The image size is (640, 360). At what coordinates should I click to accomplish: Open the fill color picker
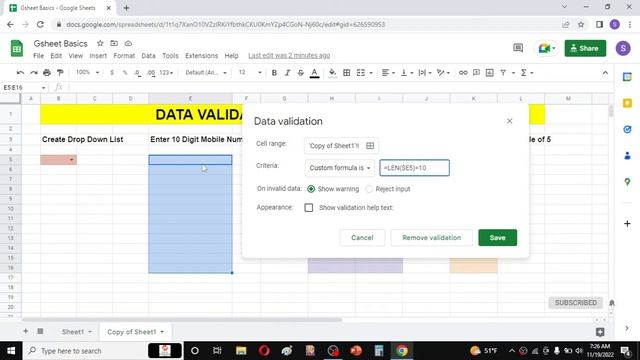pos(333,73)
